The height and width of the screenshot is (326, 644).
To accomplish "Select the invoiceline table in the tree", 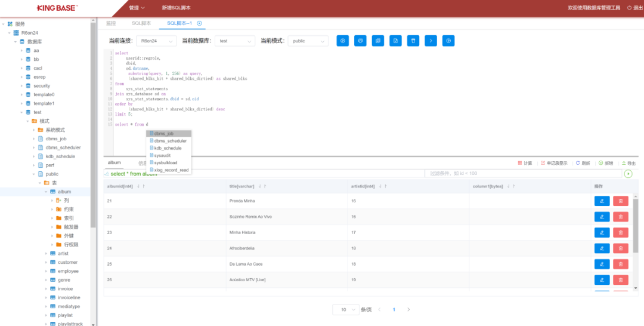I will click(69, 297).
